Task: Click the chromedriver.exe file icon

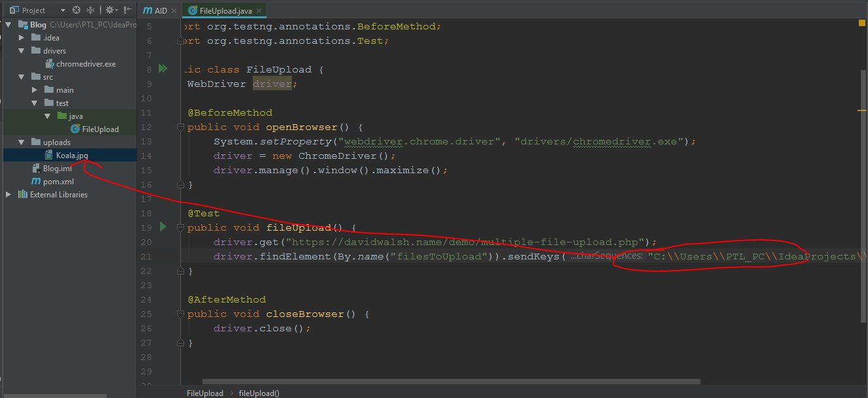Action: click(x=49, y=63)
